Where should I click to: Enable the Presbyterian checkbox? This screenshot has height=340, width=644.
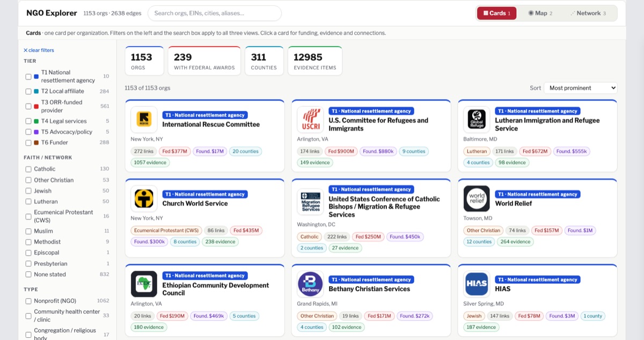pos(28,264)
